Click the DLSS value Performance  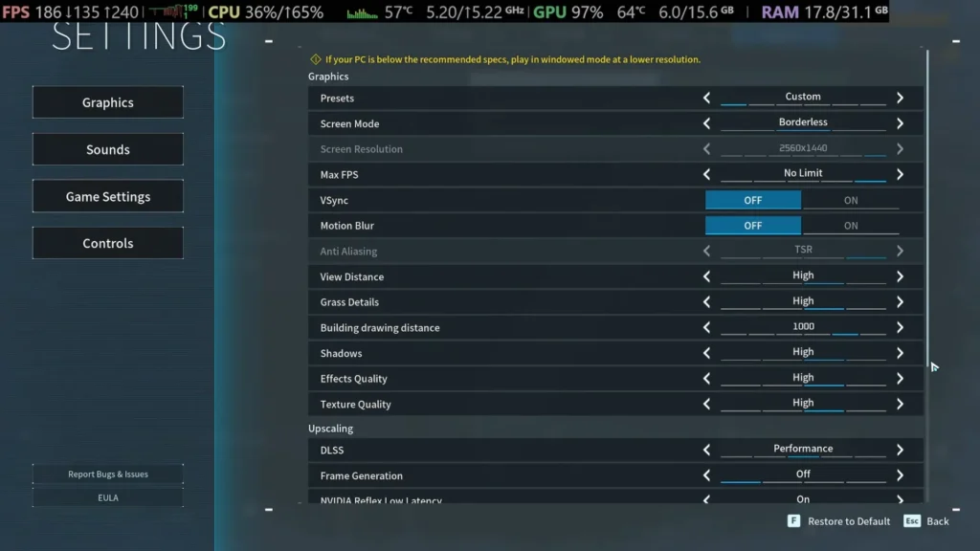803,449
